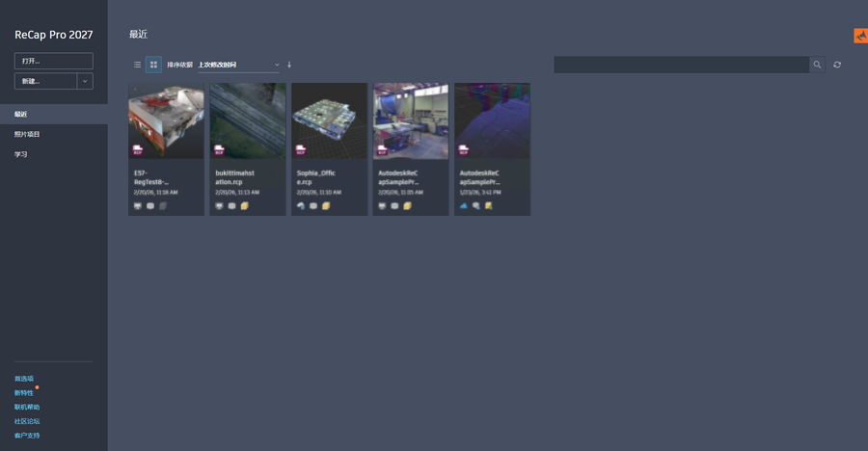Viewport: 868px width, 451px height.
Task: Reverse sort direction with the arrow icon
Action: click(x=289, y=65)
